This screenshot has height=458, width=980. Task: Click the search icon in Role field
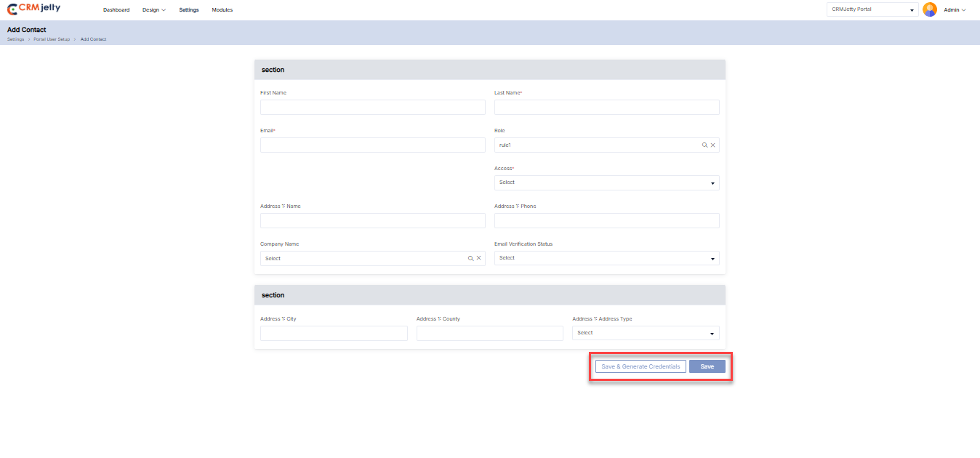click(x=704, y=145)
